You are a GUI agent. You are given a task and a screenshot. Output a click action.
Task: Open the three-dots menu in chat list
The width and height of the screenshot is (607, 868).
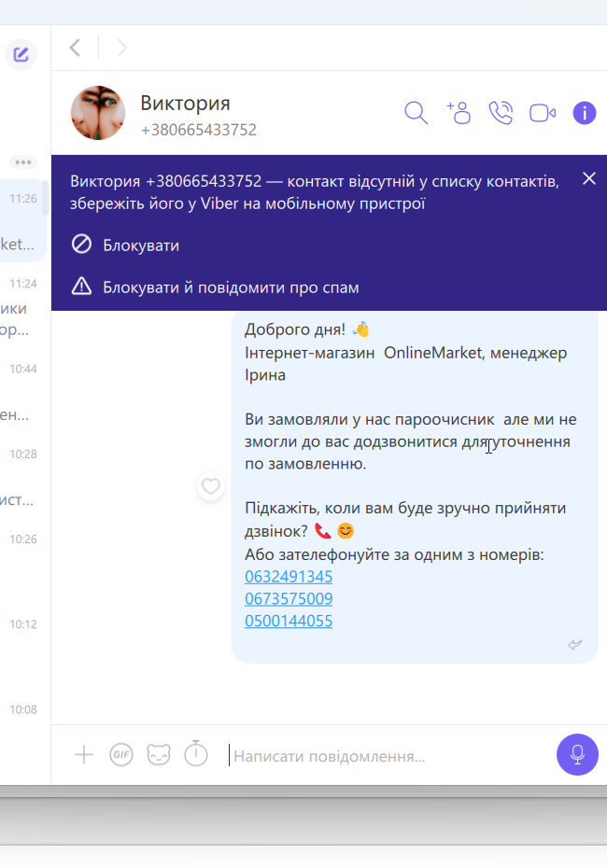(23, 162)
